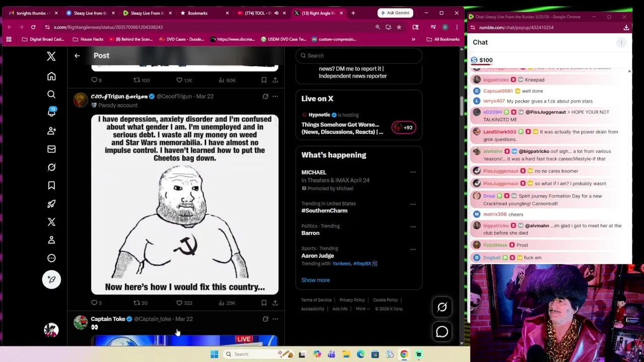Open options for Aaron Judge trend

413,249
